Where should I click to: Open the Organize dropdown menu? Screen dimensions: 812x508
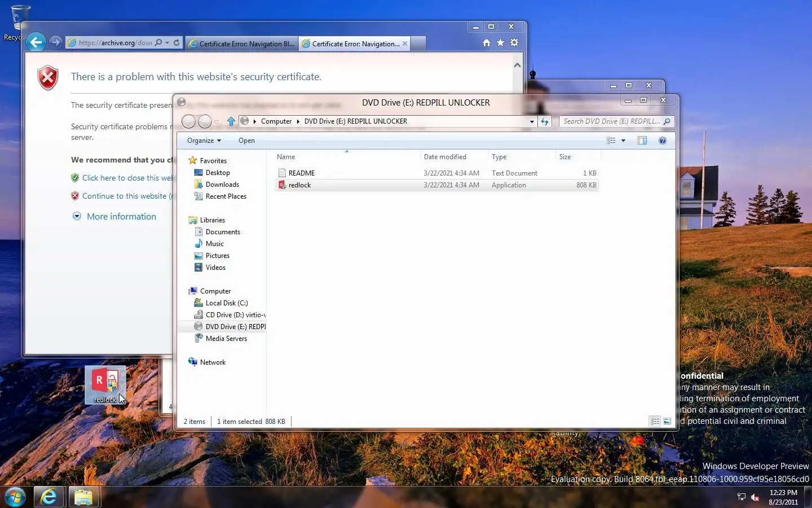click(204, 141)
